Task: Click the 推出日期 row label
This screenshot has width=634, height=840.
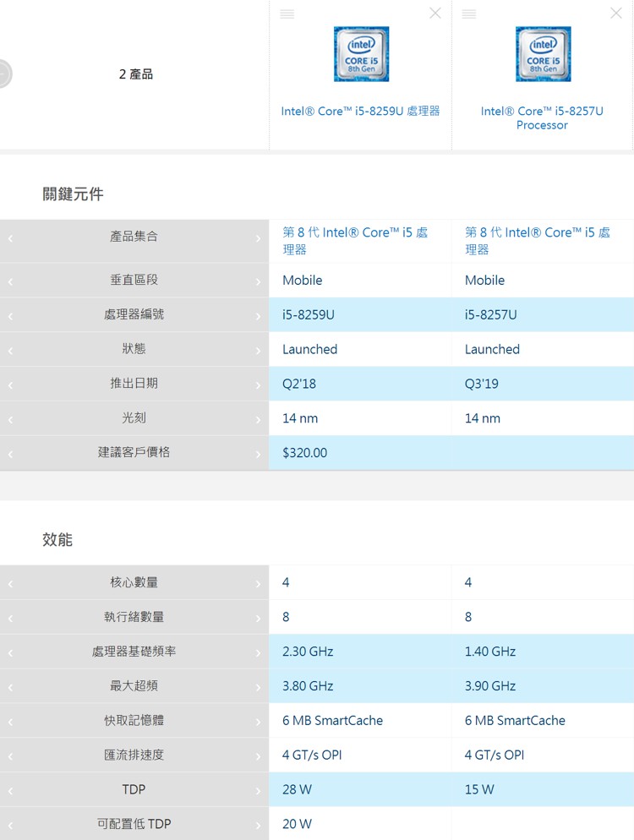Action: [134, 383]
